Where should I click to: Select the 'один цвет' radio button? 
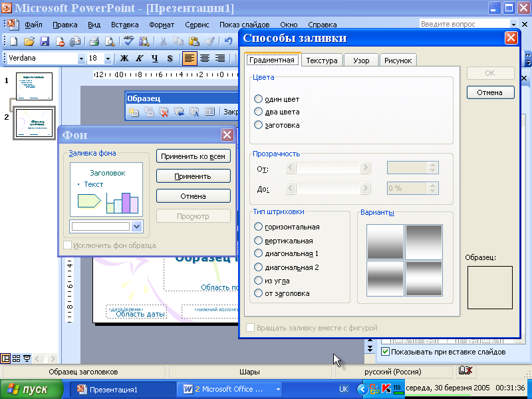(x=258, y=98)
